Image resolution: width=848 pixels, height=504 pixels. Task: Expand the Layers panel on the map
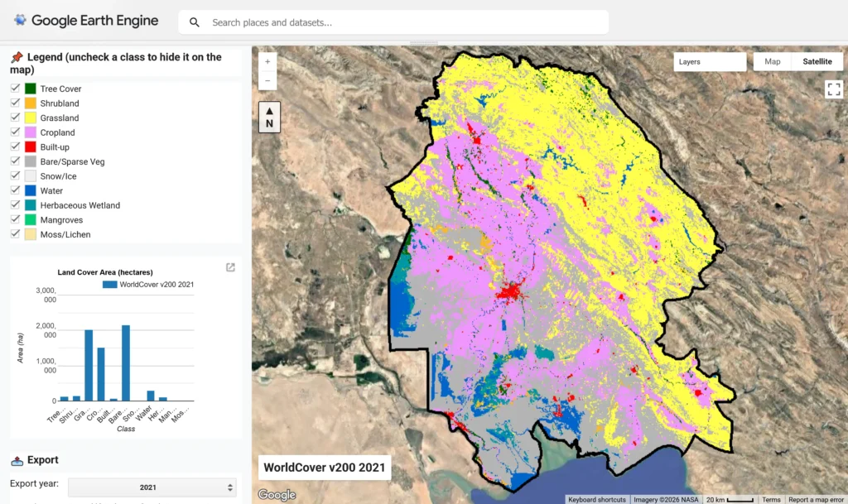click(710, 61)
